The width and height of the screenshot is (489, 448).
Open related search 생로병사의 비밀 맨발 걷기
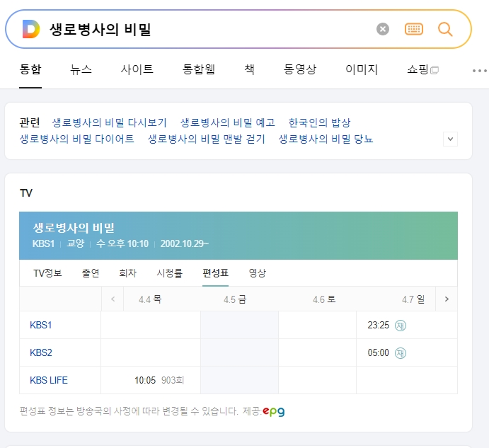(x=206, y=139)
